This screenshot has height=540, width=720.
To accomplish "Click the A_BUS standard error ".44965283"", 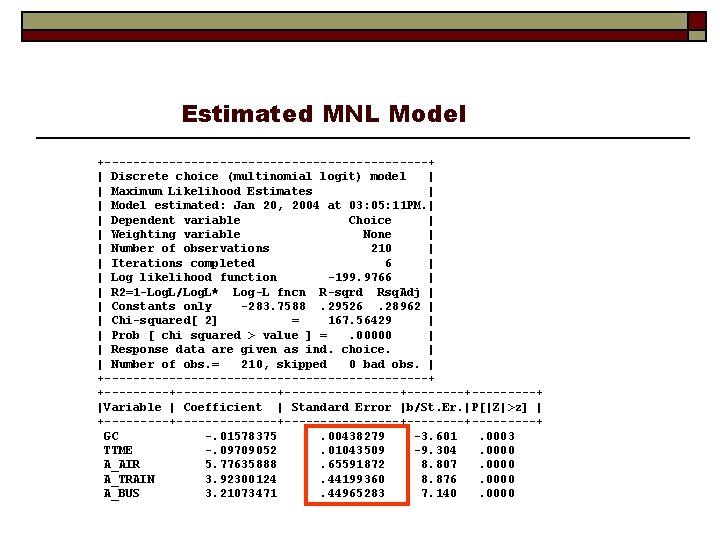I will click(x=352, y=493).
